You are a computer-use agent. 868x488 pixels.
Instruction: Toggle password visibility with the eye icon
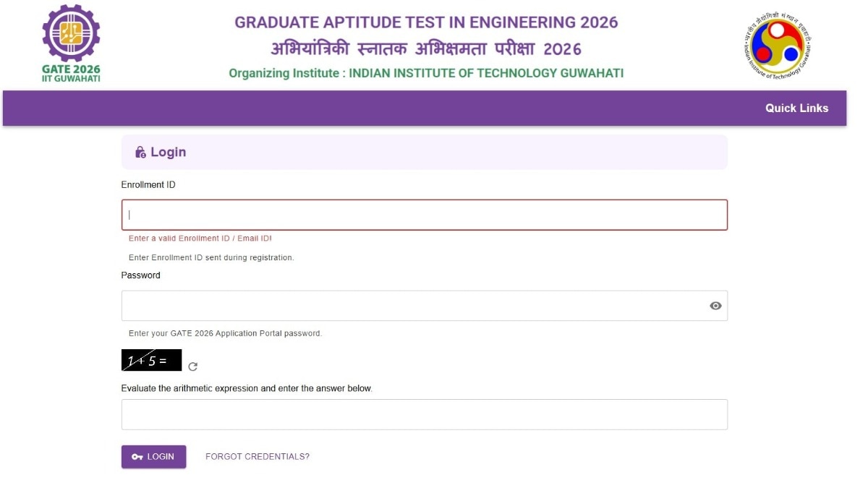coord(715,305)
